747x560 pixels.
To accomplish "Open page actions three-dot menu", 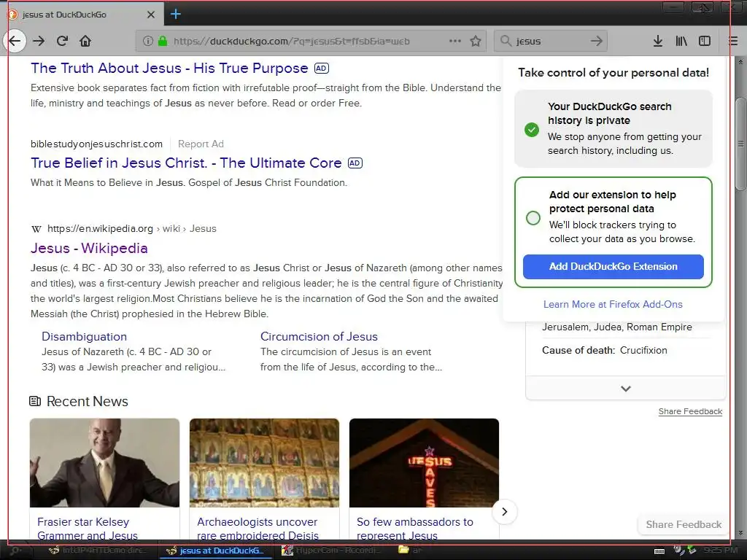I will tap(455, 41).
